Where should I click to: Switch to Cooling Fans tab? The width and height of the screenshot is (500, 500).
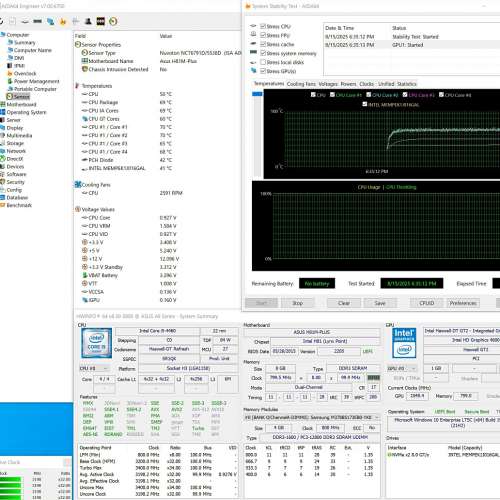(301, 84)
